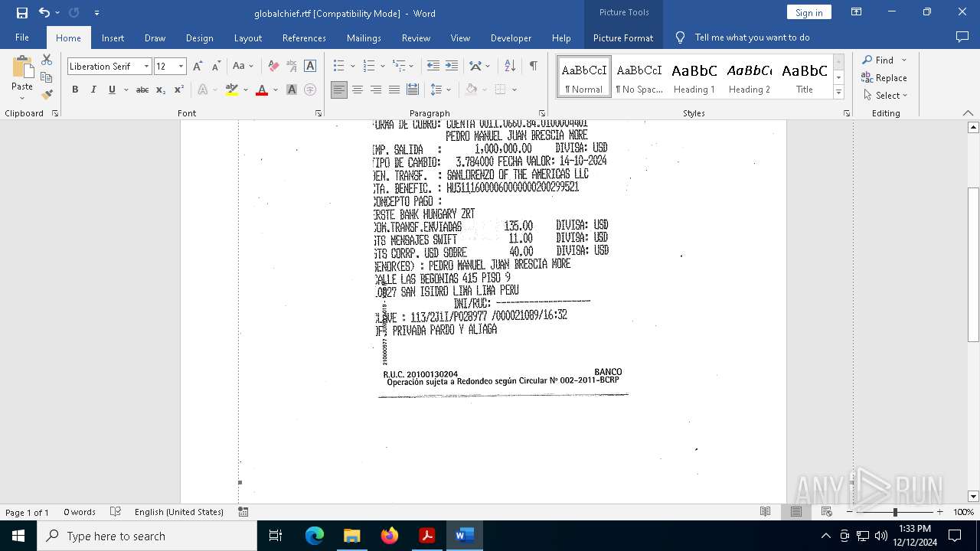
Task: Click the Format Painter brush icon
Action: coord(47,95)
